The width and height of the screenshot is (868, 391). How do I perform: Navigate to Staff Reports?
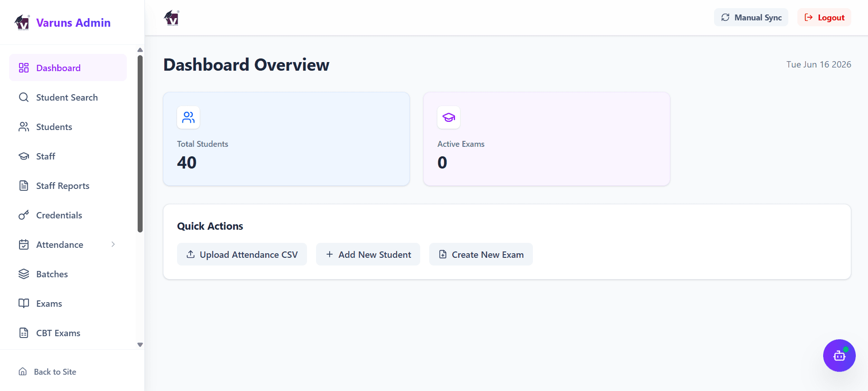point(68,186)
